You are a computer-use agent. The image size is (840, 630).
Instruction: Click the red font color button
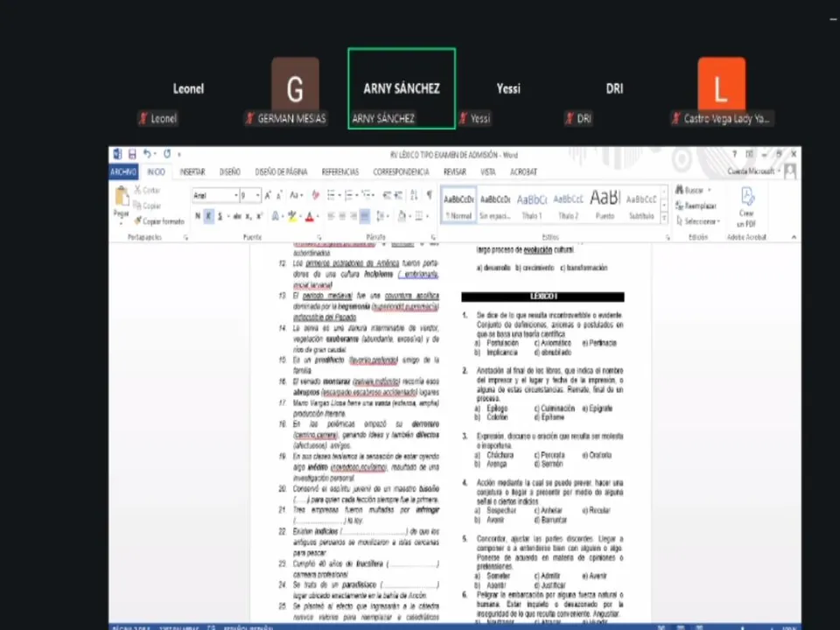click(x=309, y=216)
